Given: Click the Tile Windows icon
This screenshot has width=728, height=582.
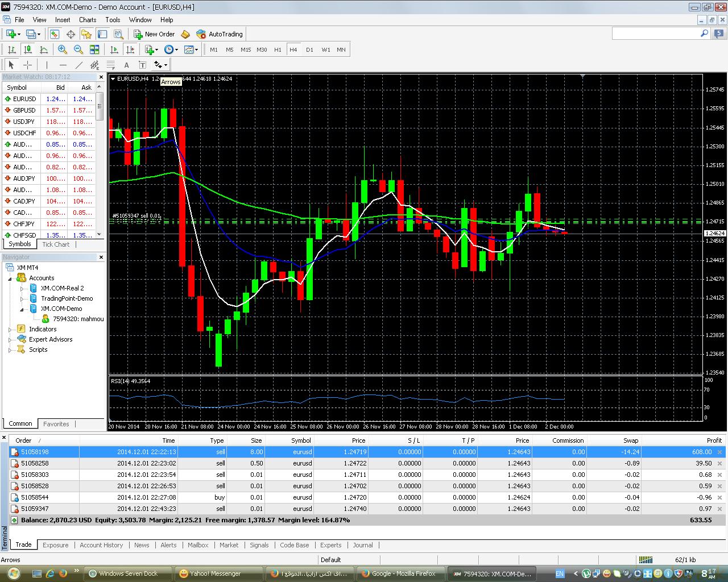Looking at the screenshot, I should 94,49.
